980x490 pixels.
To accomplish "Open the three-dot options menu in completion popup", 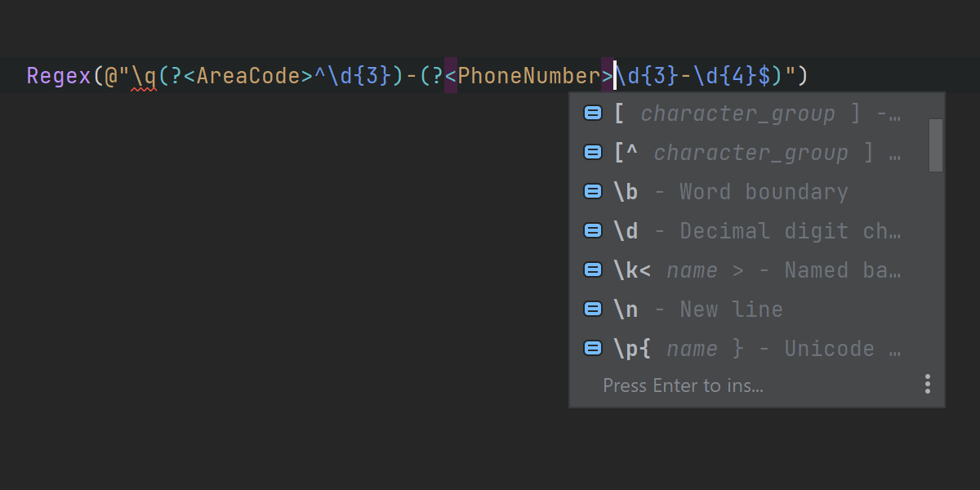I will 927,385.
